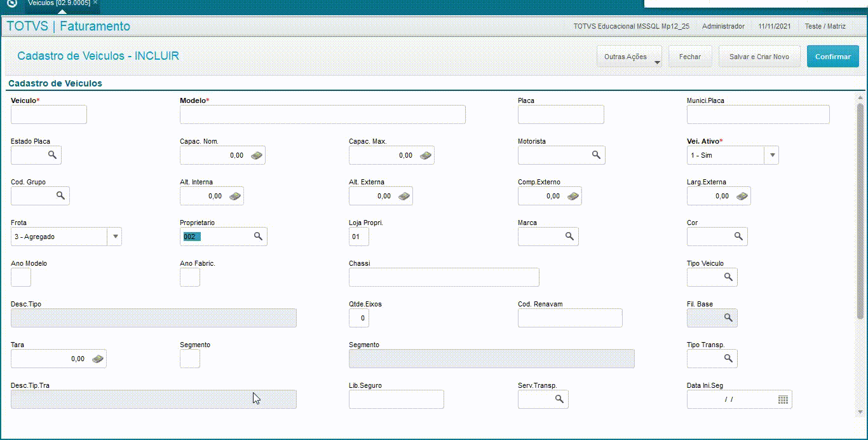868x440 pixels.
Task: Expand the Vei. Ativo dropdown
Action: point(772,155)
